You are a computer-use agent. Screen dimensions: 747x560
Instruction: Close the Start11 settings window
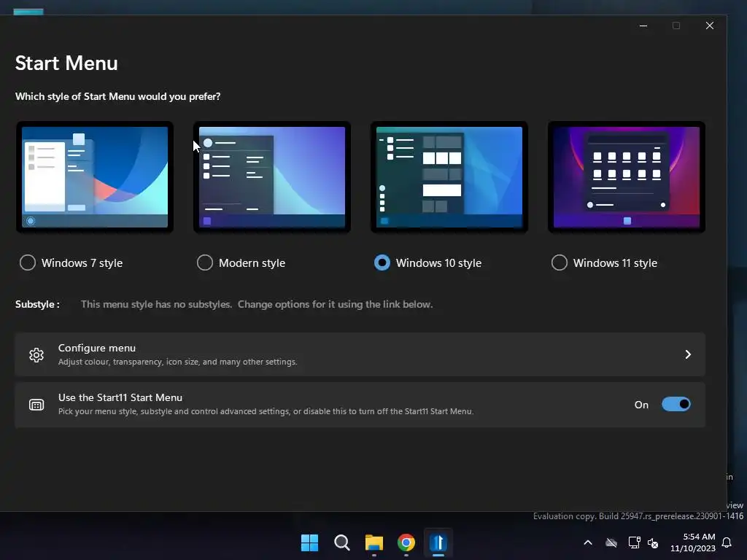(710, 26)
